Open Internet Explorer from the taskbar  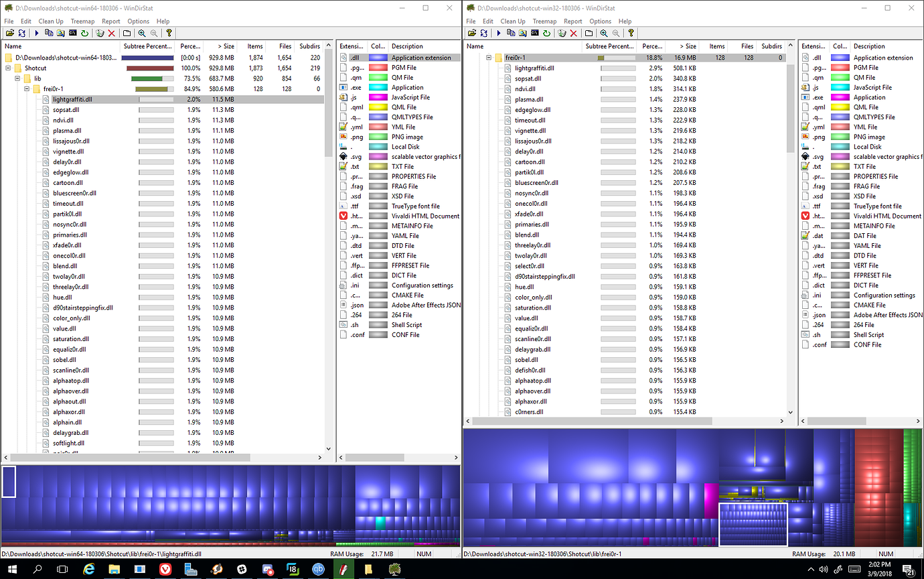click(x=89, y=569)
